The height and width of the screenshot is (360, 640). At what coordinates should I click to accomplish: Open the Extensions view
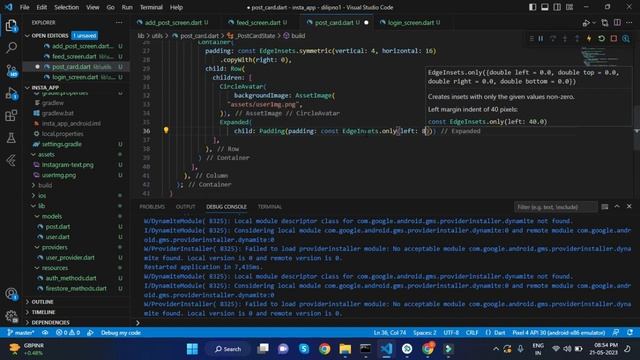pos(11,116)
